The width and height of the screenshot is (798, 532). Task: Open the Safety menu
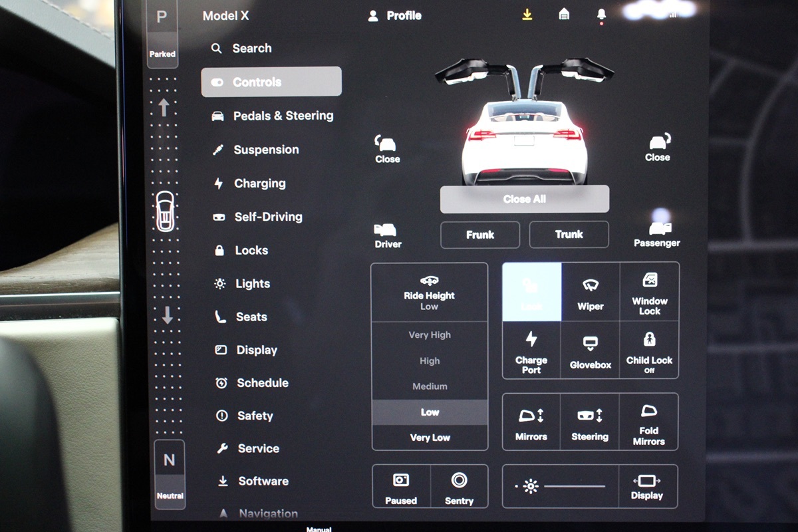tap(245, 416)
